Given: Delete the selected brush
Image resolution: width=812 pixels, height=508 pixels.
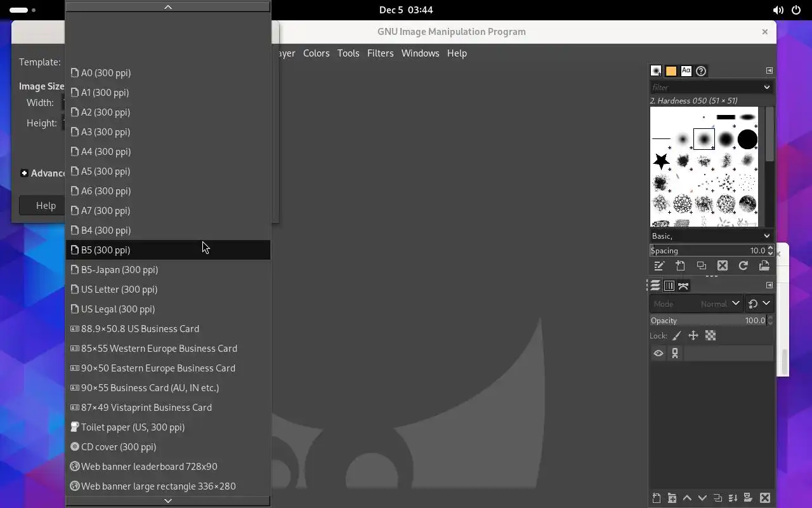Looking at the screenshot, I should point(722,266).
